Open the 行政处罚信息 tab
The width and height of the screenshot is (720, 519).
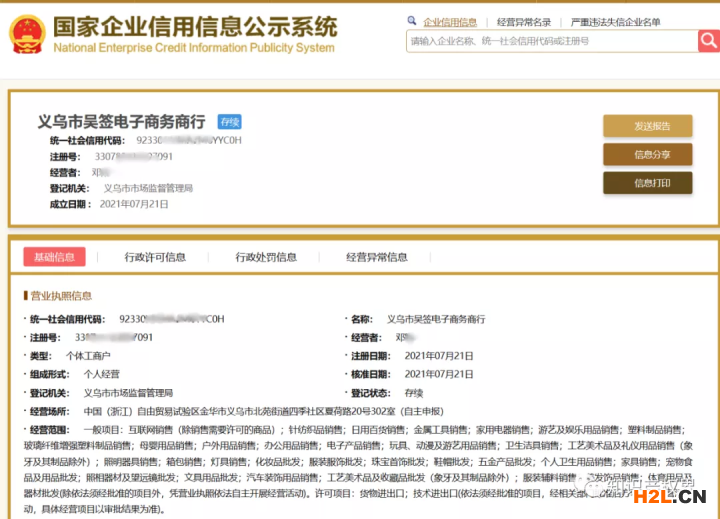click(x=266, y=257)
